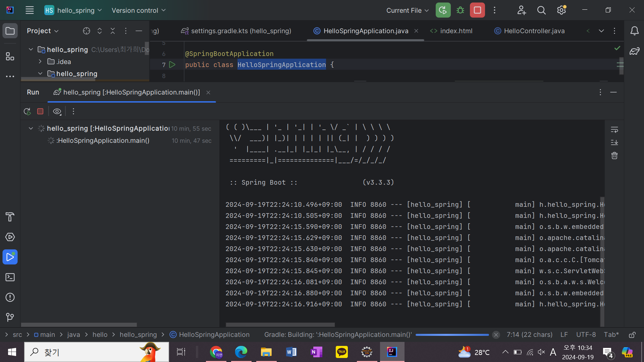Open the Run tool window button
The image size is (644, 362).
pyautogui.click(x=10, y=257)
